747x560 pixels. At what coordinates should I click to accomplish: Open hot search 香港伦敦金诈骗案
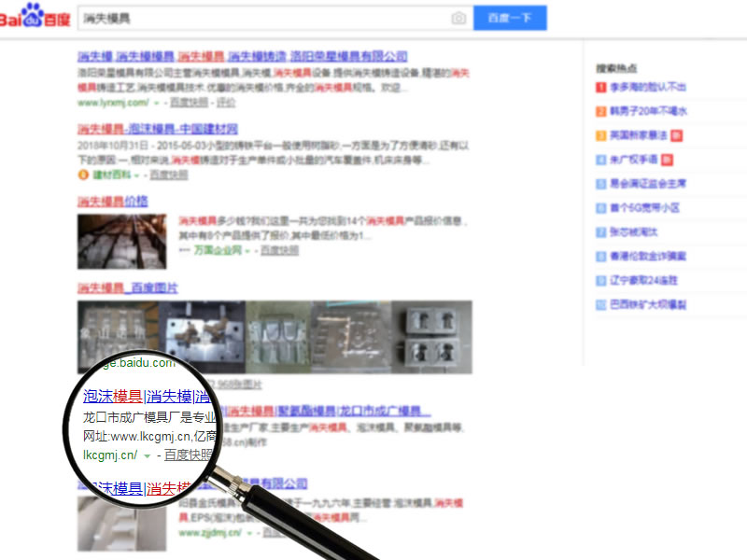click(648, 256)
